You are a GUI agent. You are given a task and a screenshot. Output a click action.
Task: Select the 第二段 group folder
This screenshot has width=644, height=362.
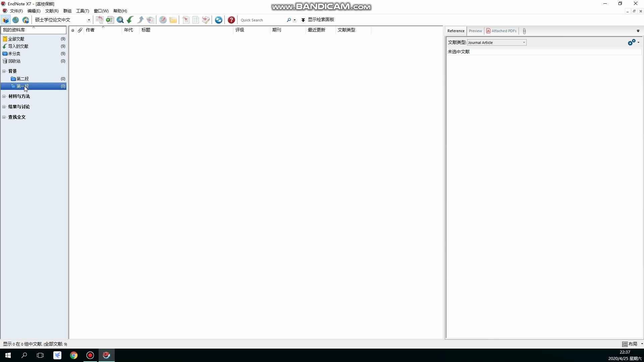click(34, 79)
